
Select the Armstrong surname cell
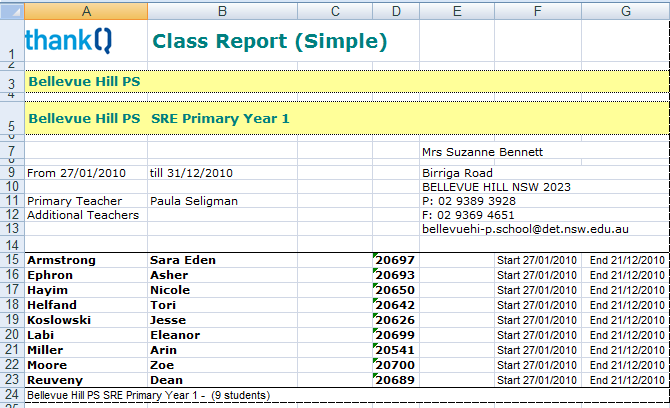click(x=62, y=260)
